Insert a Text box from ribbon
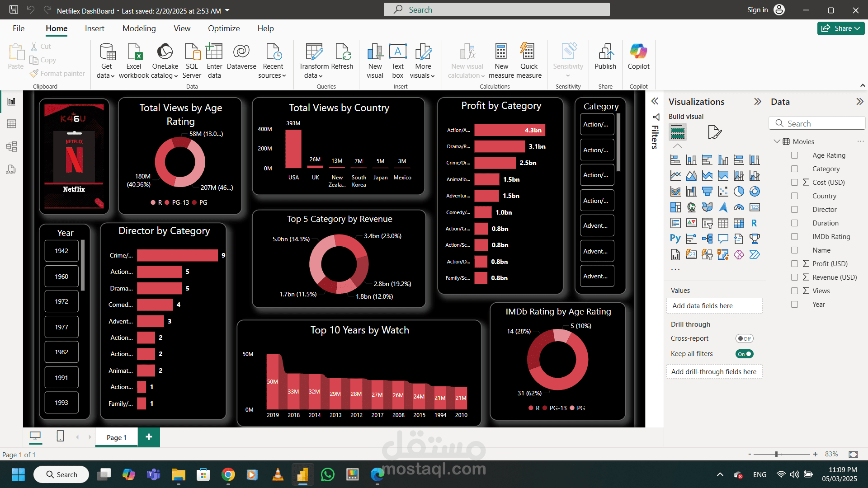868x488 pixels. pos(397,61)
